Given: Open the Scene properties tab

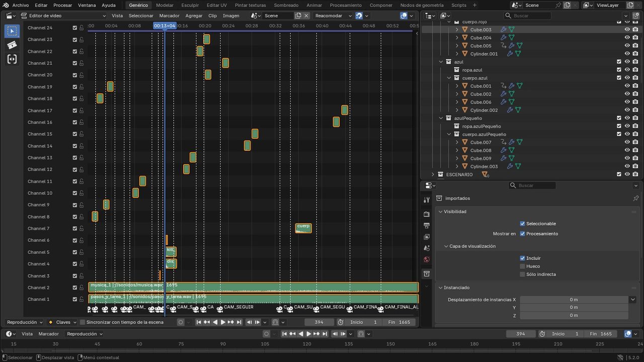Looking at the screenshot, I should (427, 248).
